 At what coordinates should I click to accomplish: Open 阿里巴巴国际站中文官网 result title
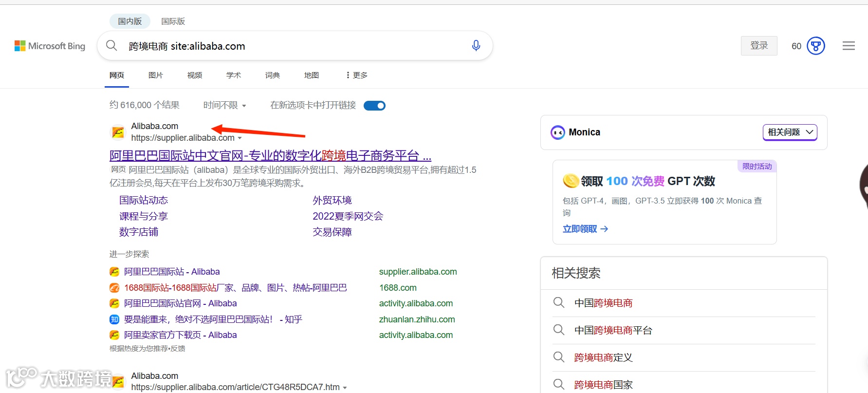(x=270, y=156)
